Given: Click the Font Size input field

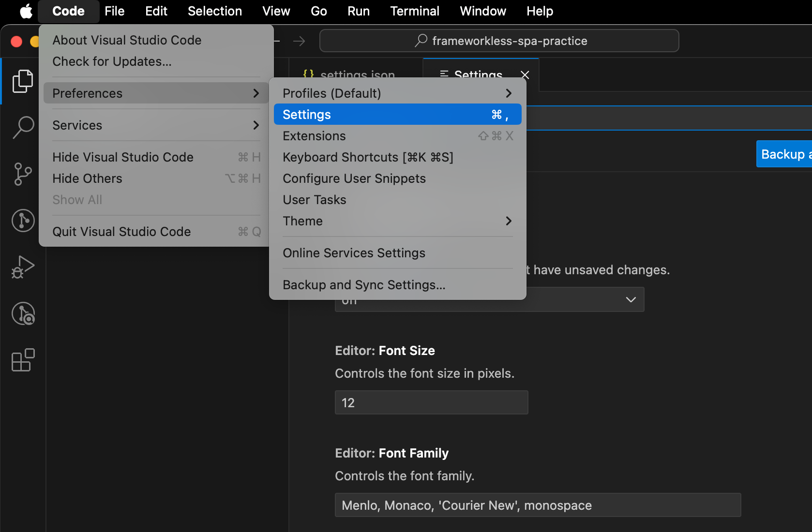Looking at the screenshot, I should (x=431, y=402).
